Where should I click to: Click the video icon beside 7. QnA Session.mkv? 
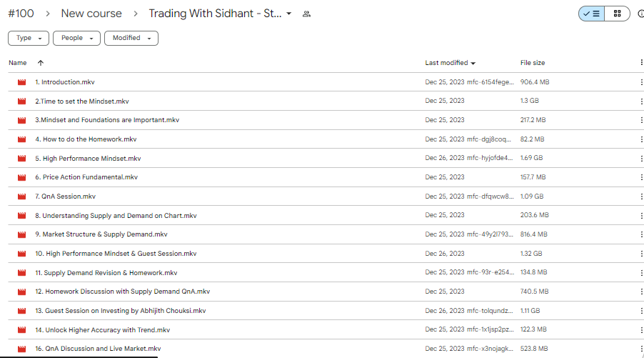click(21, 197)
